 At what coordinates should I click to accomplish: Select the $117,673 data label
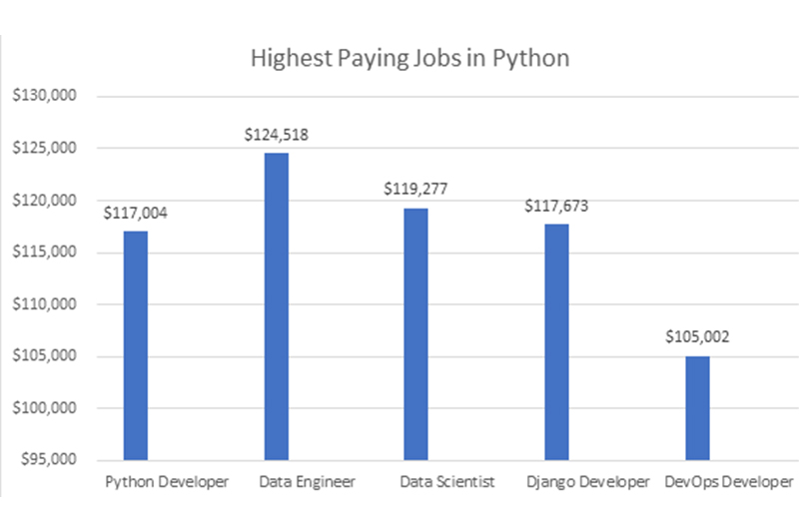tap(557, 206)
